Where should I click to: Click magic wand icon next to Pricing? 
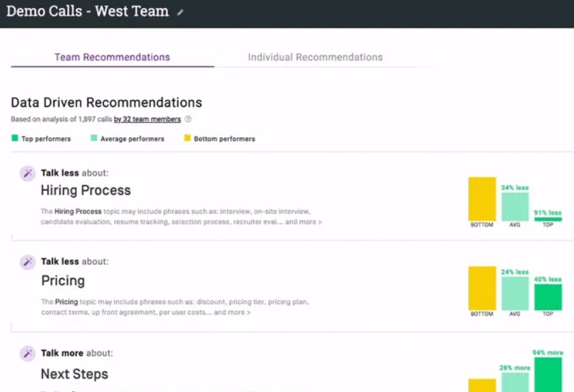click(x=27, y=262)
